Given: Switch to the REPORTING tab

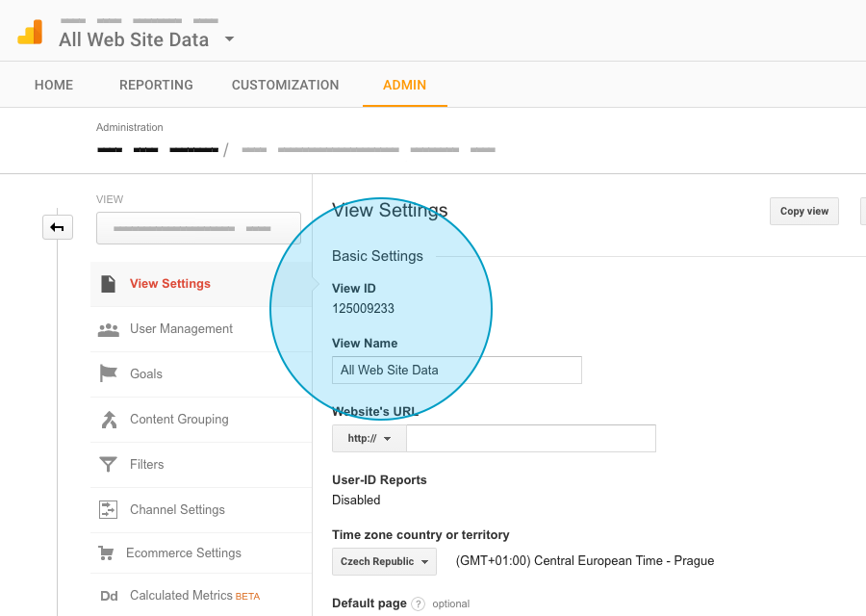Looking at the screenshot, I should pyautogui.click(x=156, y=85).
